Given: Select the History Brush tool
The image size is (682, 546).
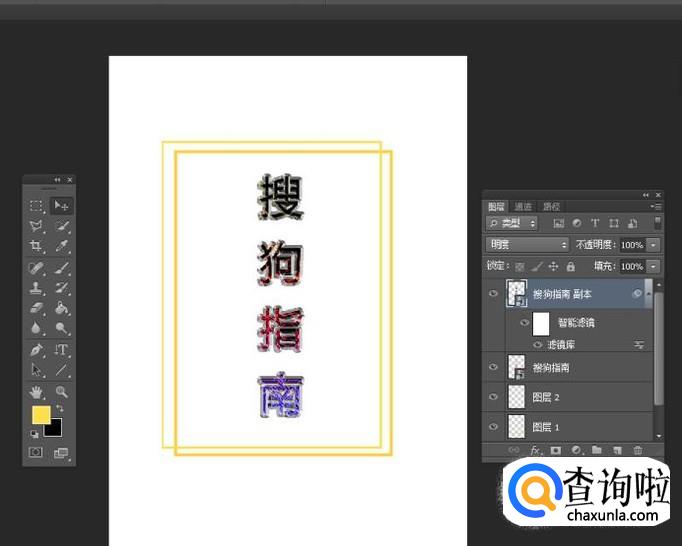Looking at the screenshot, I should 62,288.
